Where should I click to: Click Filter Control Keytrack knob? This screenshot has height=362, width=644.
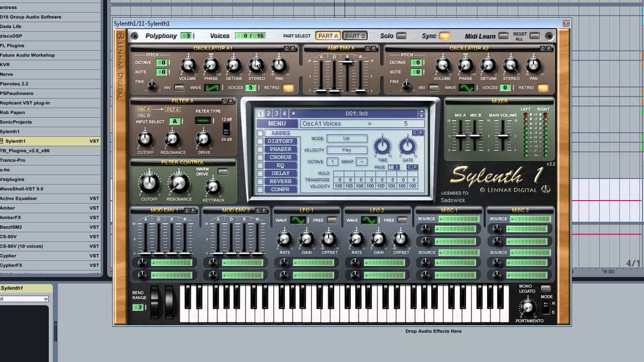coord(213,187)
